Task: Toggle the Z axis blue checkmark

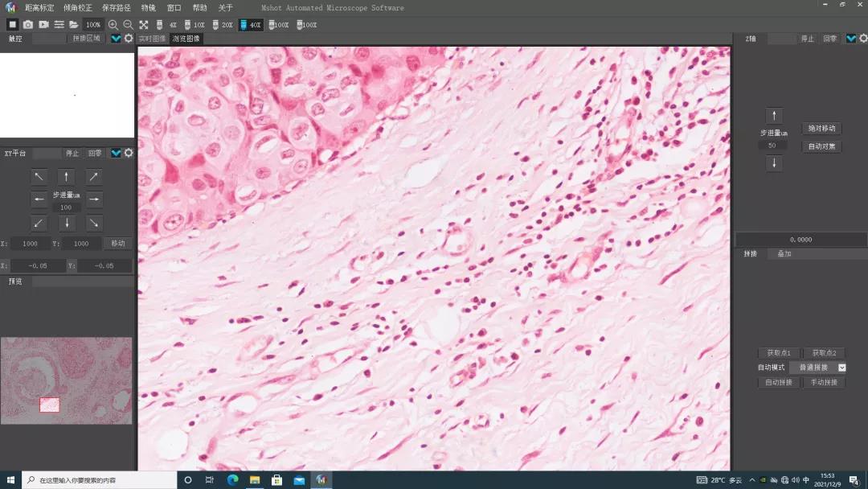Action: tap(850, 39)
